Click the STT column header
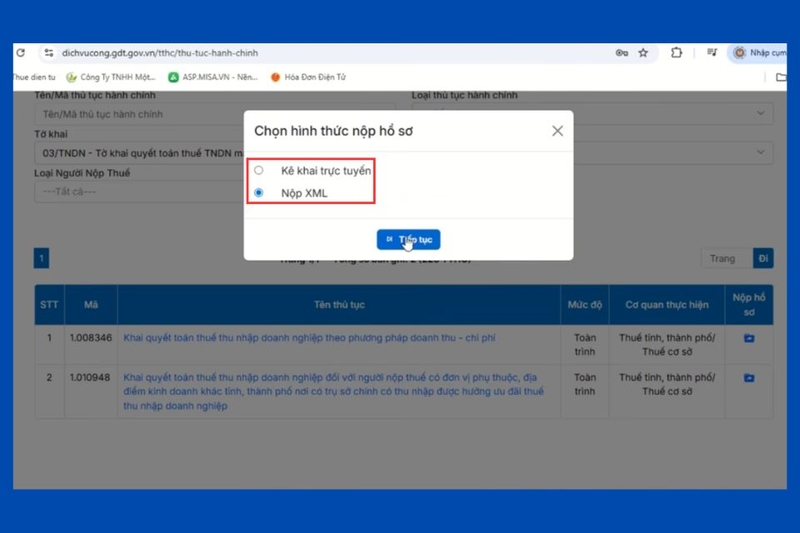Viewport: 800px width, 533px height. (x=49, y=304)
